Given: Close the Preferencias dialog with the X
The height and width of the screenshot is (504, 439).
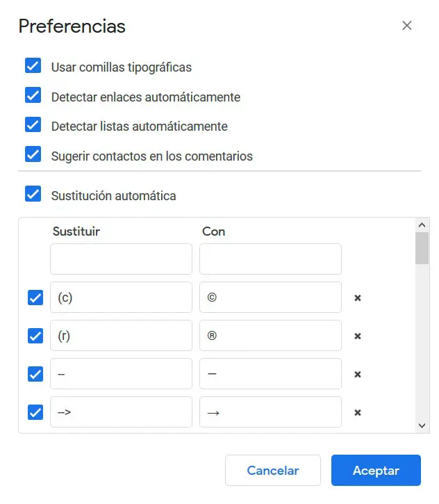Looking at the screenshot, I should (x=407, y=26).
